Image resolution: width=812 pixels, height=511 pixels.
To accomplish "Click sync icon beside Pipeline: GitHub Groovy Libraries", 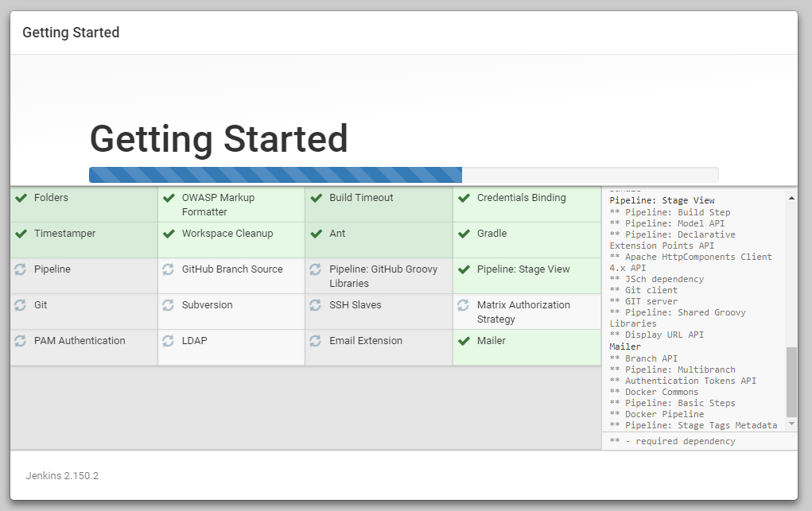I will [316, 269].
